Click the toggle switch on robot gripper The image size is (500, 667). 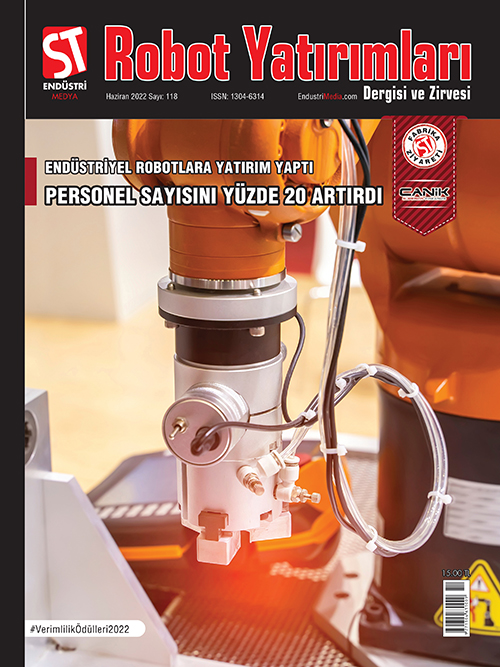[177, 427]
